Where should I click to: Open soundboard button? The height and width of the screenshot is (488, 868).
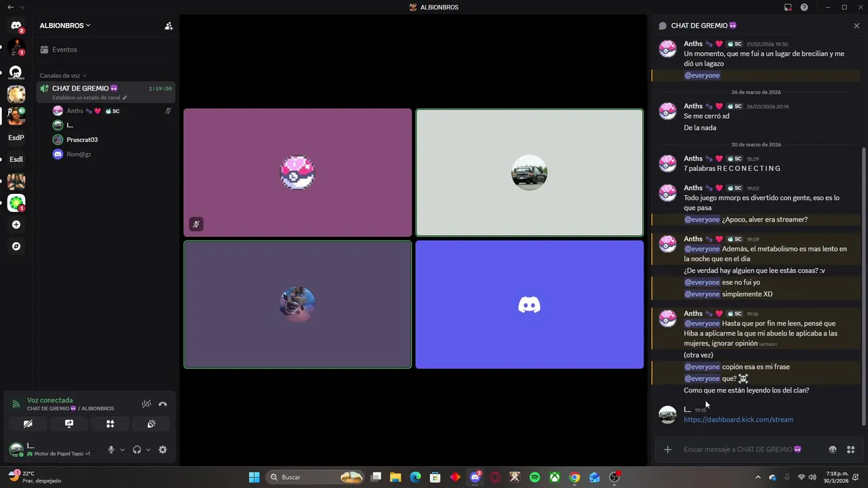pyautogui.click(x=151, y=424)
